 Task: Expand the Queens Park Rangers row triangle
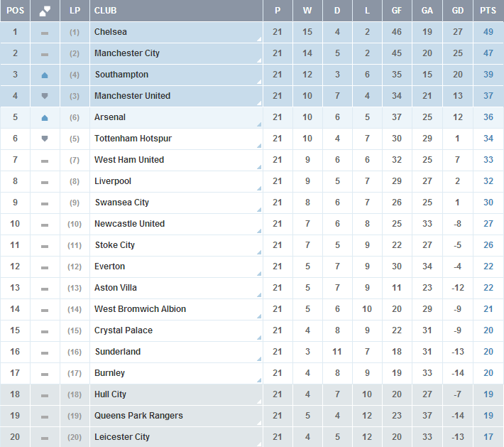point(258,424)
